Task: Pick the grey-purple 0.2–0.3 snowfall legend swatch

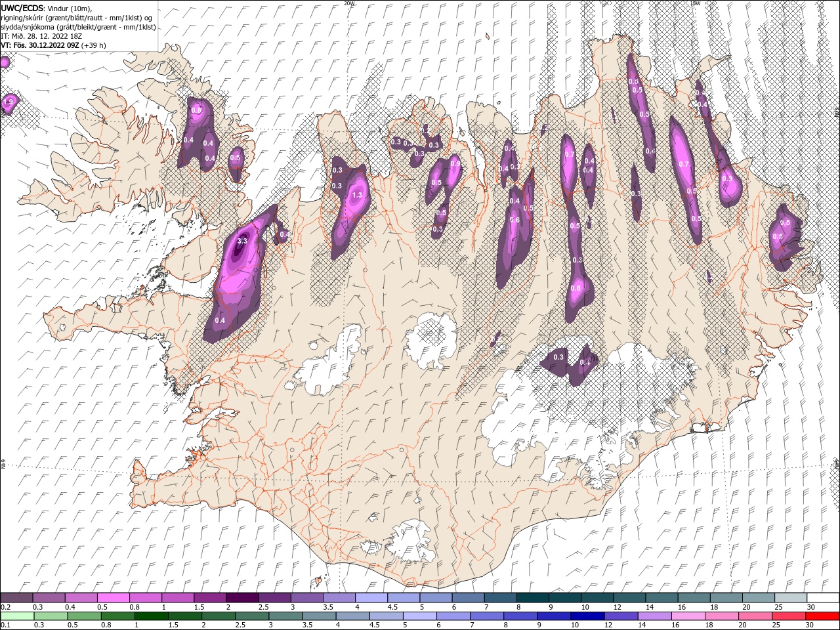Action: 18,598
